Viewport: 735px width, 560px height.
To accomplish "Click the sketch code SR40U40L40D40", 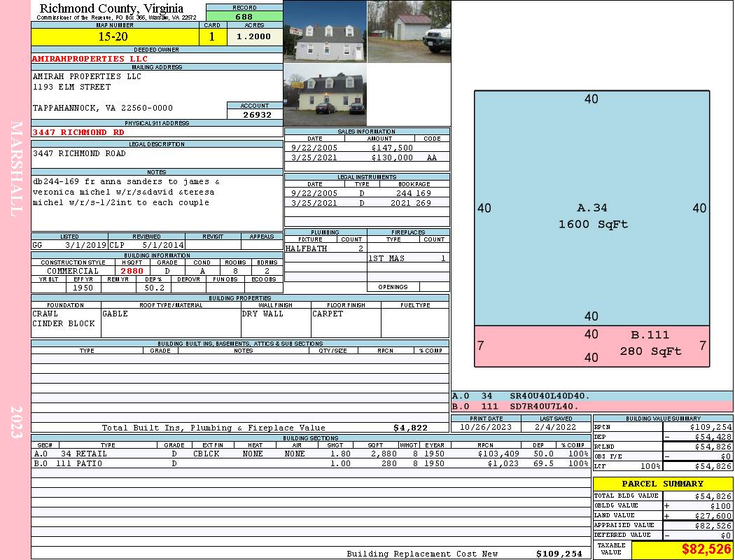I will point(549,396).
